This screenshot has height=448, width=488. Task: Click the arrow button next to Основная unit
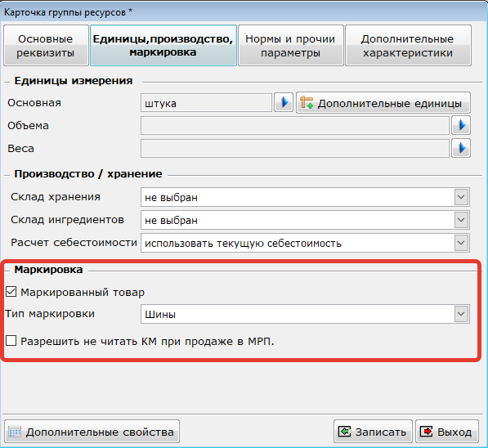coord(284,102)
